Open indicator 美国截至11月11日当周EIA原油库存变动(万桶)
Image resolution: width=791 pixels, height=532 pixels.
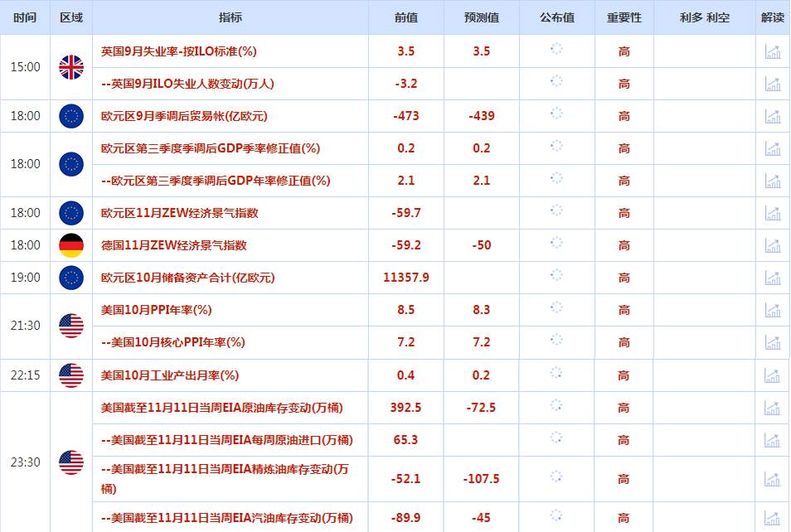(x=221, y=408)
